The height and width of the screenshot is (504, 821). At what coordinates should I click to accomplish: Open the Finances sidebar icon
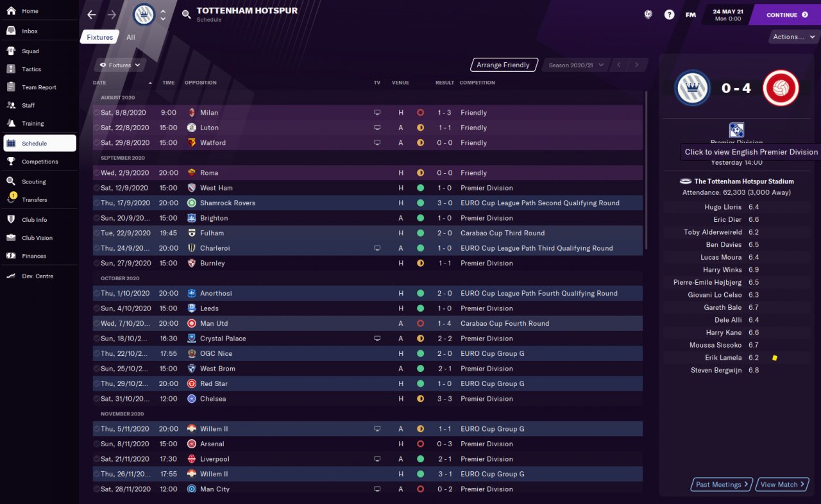tap(11, 256)
